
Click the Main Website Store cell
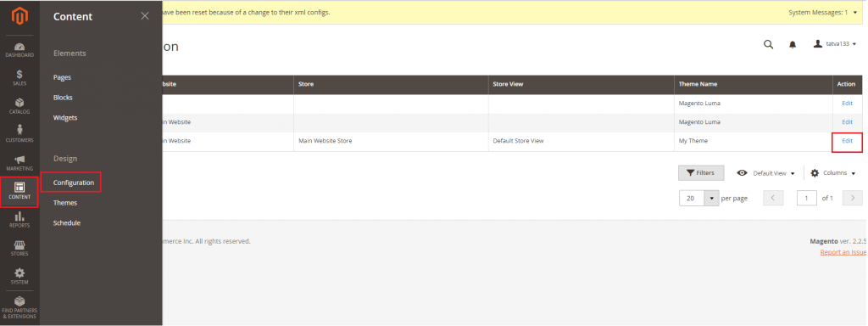[x=391, y=141]
